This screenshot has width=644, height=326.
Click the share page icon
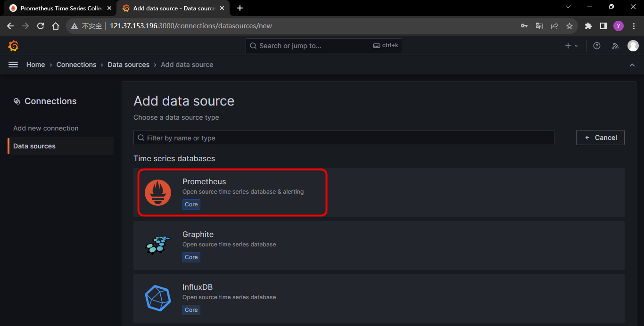coord(554,26)
